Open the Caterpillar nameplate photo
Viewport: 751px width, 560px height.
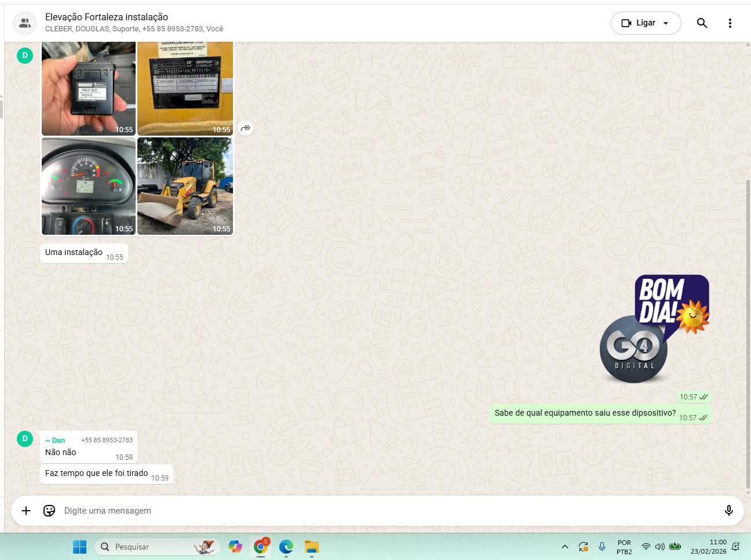click(185, 88)
